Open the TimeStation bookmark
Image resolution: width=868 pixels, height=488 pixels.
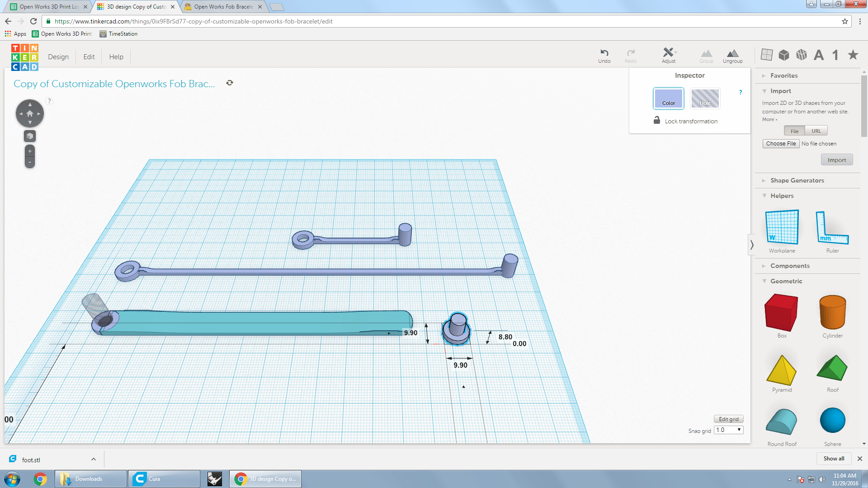coord(118,34)
